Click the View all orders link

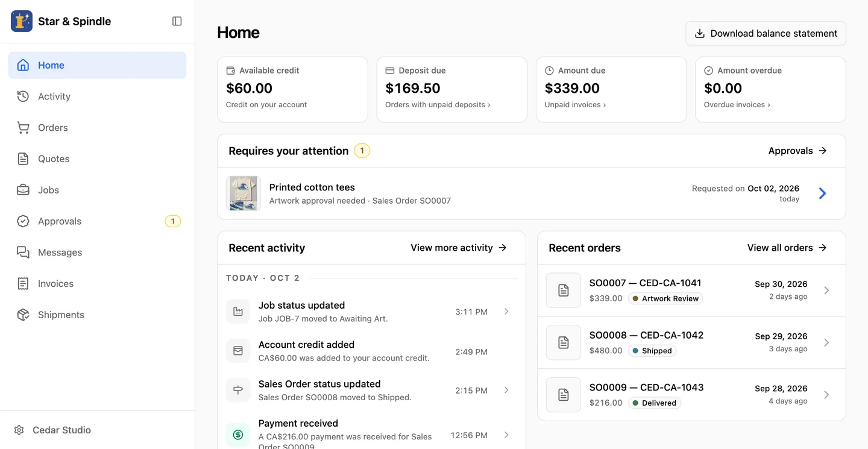787,248
